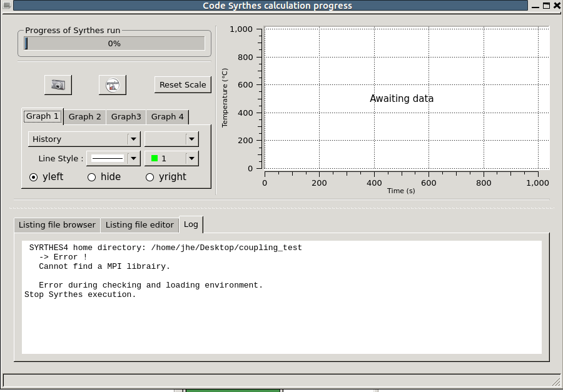Open the Listing file browser tab
563x392 pixels.
pyautogui.click(x=57, y=224)
